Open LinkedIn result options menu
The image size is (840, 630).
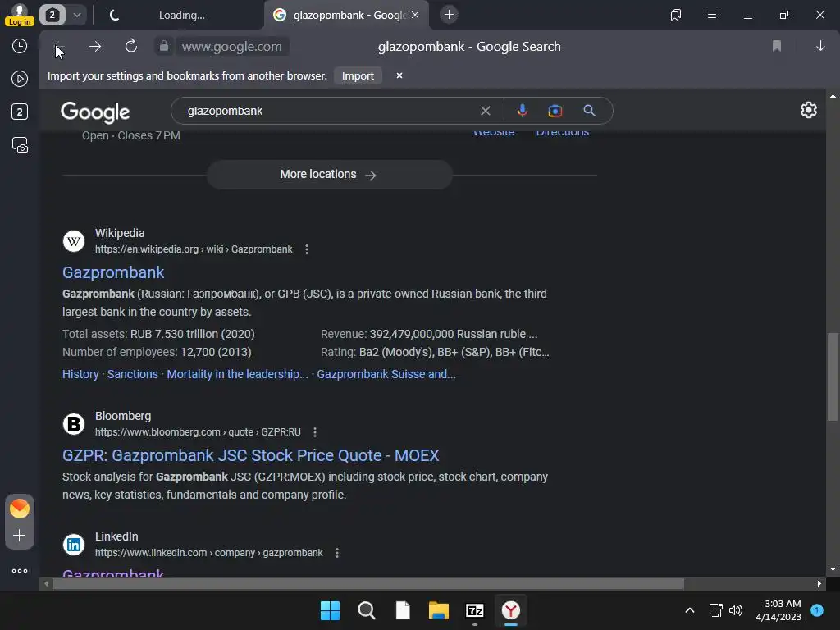(x=337, y=552)
